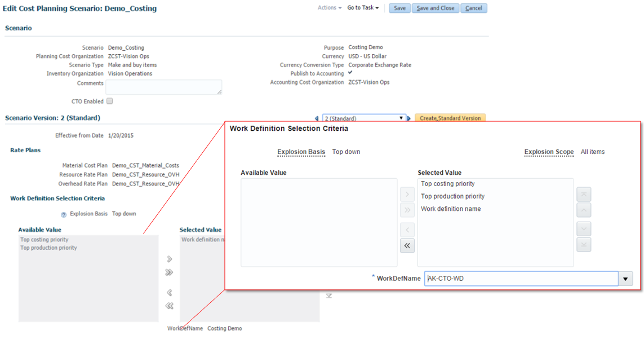Click remove single-left arrow on background page
The width and height of the screenshot is (644, 344).
(169, 293)
